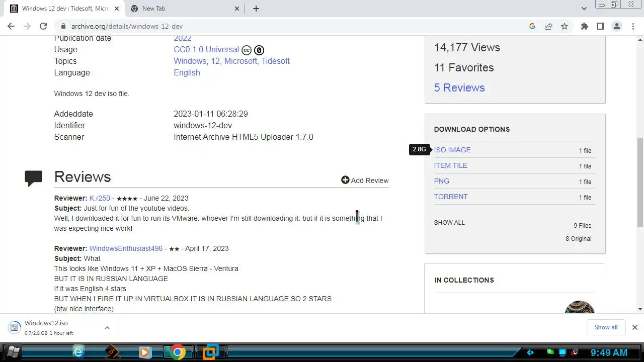The width and height of the screenshot is (644, 362).
Task: Launch Internet Explorer from taskbar
Action: pos(78,352)
